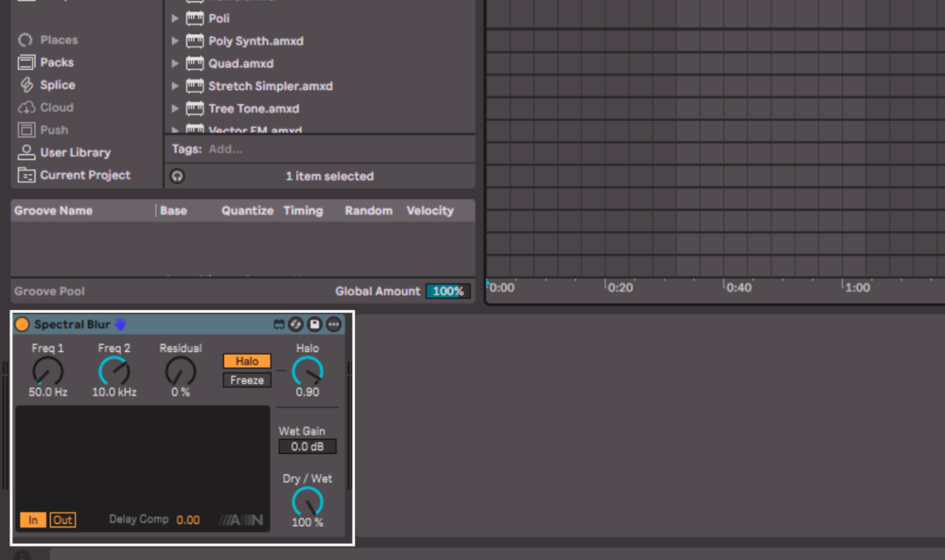Click the Freq 2 knob

pyautogui.click(x=114, y=371)
